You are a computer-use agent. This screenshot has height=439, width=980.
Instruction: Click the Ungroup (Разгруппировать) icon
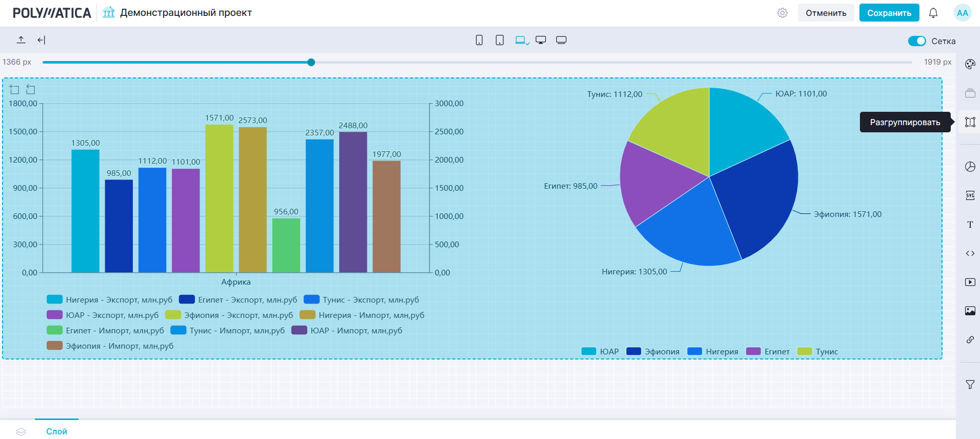pyautogui.click(x=970, y=122)
